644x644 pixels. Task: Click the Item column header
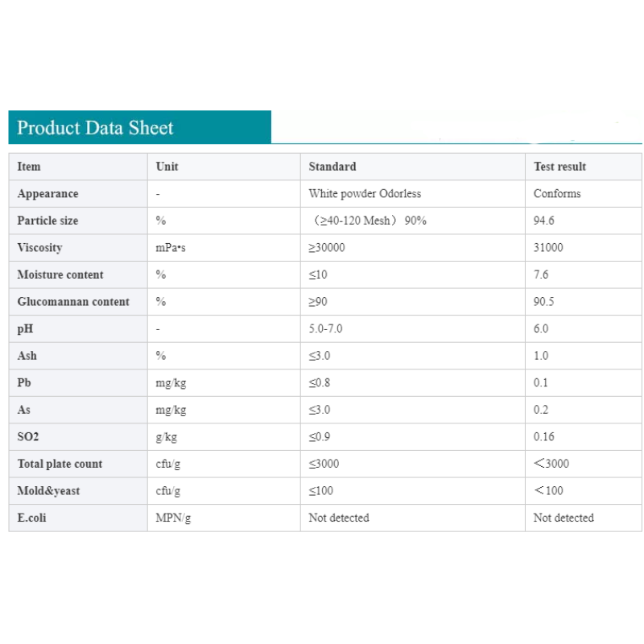29,167
